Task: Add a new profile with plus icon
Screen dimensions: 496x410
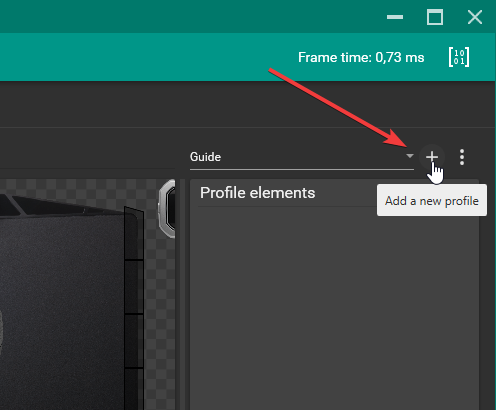Action: tap(432, 157)
